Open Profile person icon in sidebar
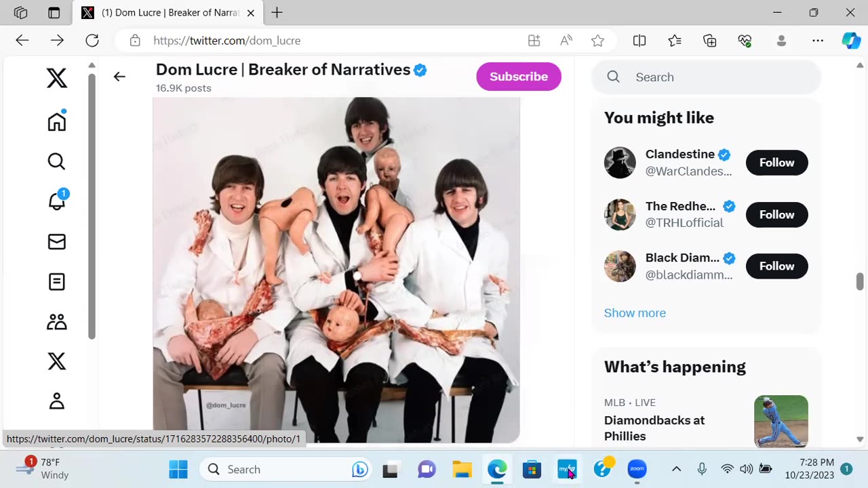The image size is (868, 488). [57, 401]
